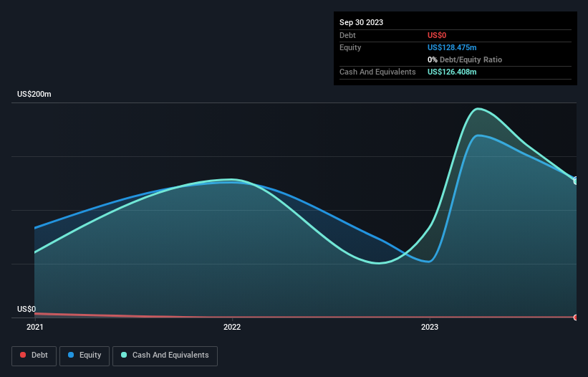
Task: Click the red Debt legend dot
Action: (x=23, y=355)
